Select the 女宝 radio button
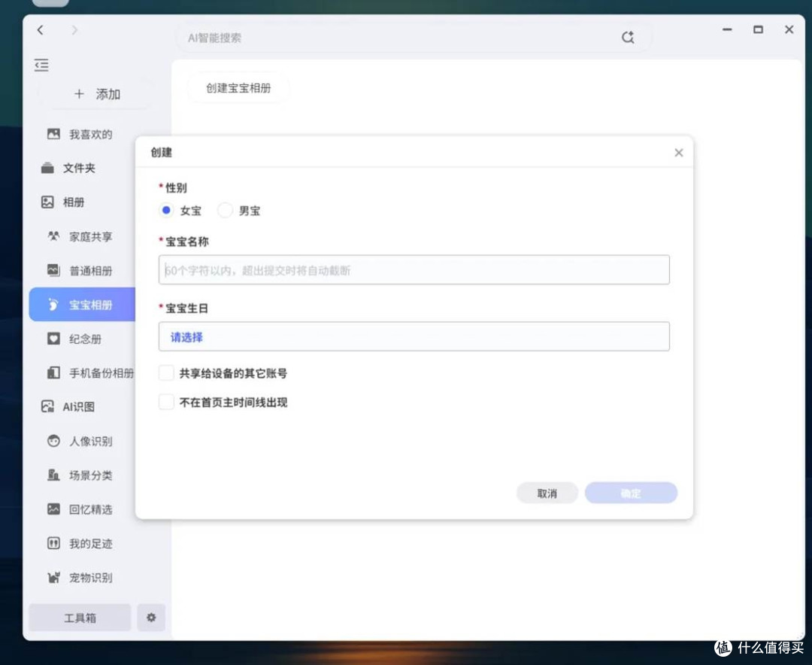Screen dimensions: 812x665 pyautogui.click(x=166, y=210)
